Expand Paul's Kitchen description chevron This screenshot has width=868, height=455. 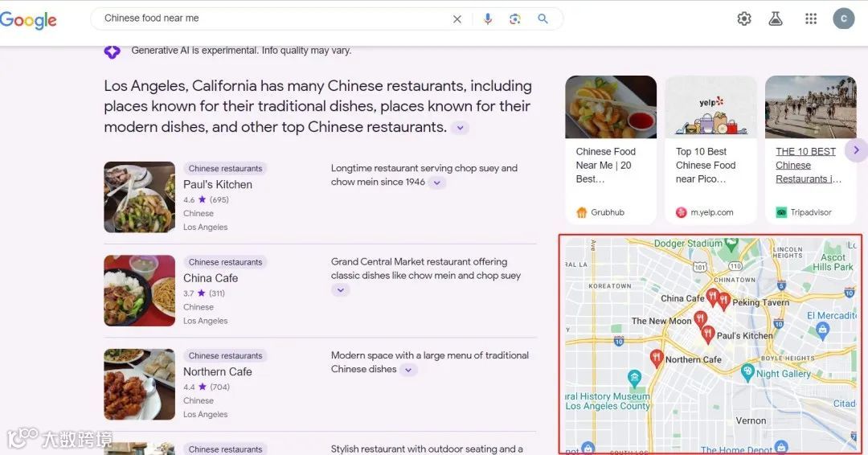coord(436,182)
